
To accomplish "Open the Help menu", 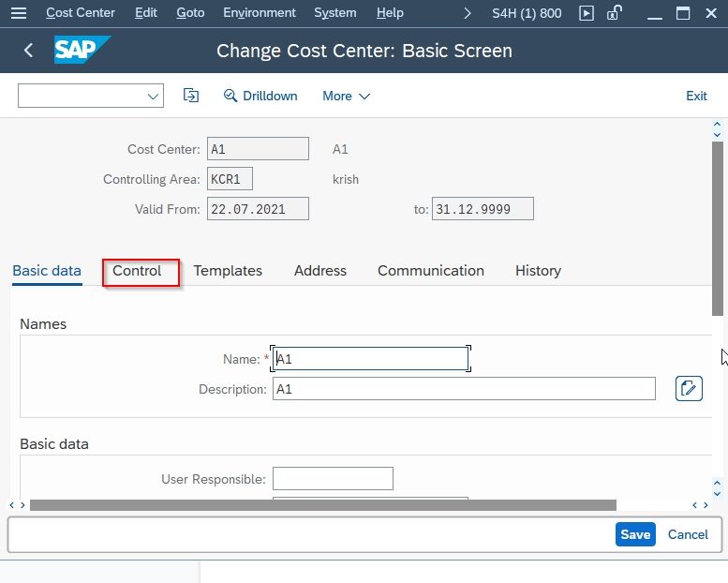I will pyautogui.click(x=390, y=12).
